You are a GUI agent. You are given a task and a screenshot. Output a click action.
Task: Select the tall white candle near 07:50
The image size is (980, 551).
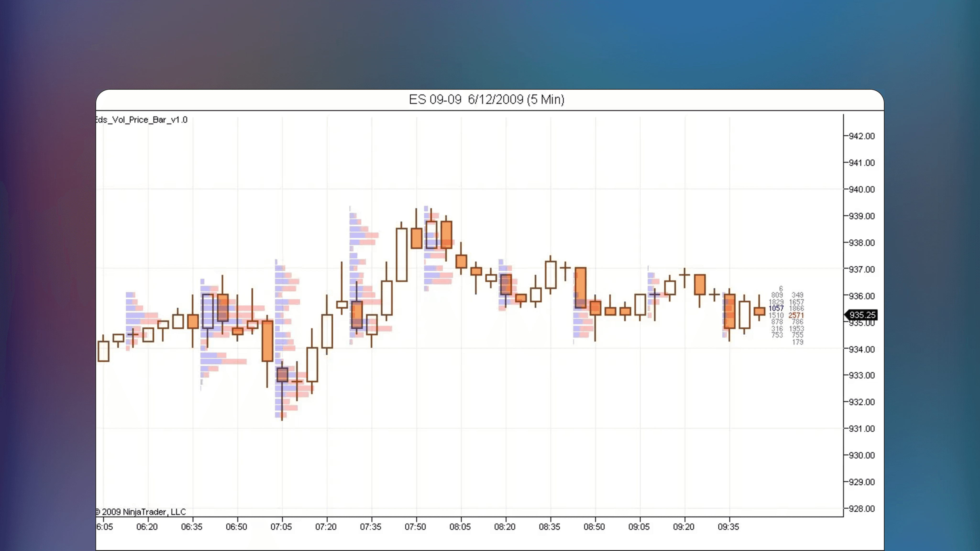pos(402,255)
